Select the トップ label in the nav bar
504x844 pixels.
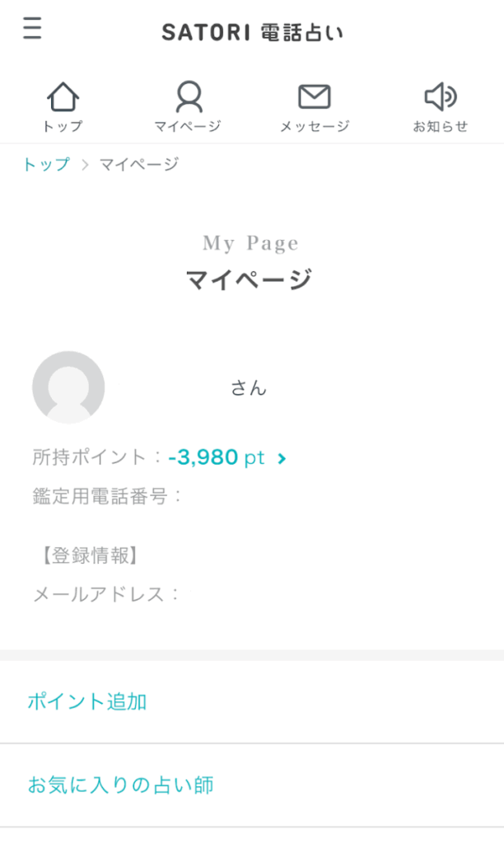tap(63, 126)
